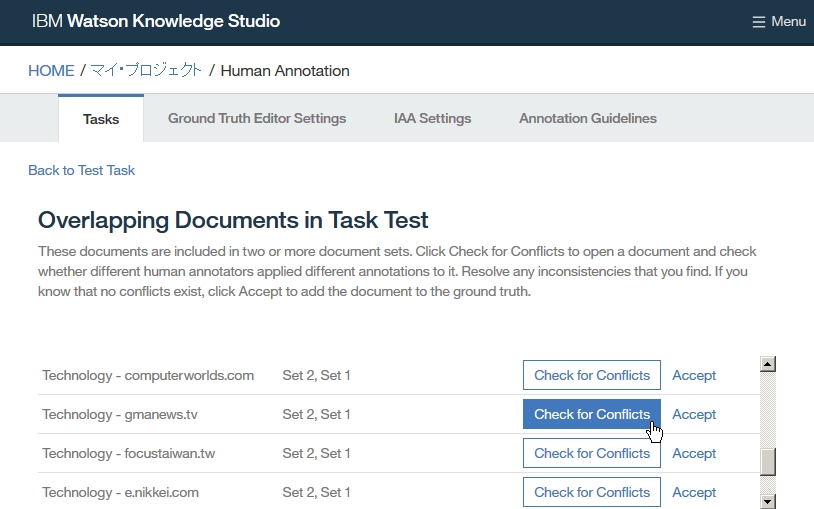The width and height of the screenshot is (814, 509).
Task: Check for Conflicts on e.nikkei.com document
Action: [591, 492]
